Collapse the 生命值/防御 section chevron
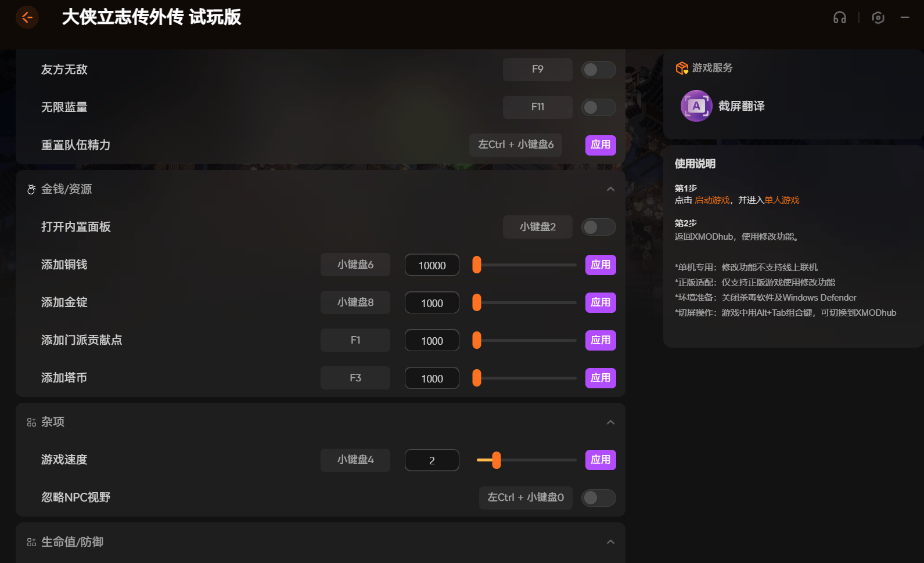The height and width of the screenshot is (563, 924). point(610,542)
